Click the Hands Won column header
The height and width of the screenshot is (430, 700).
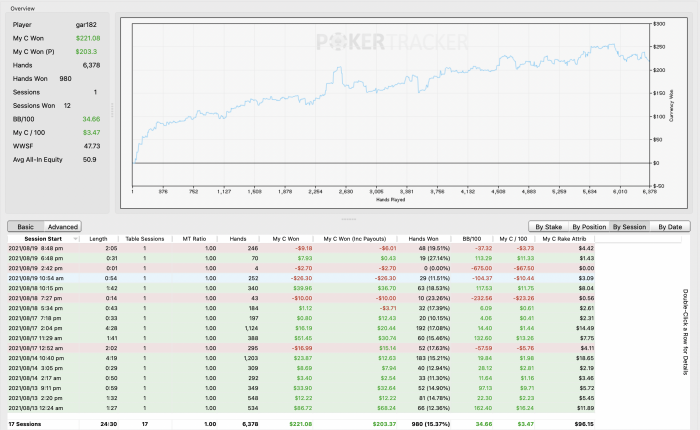pyautogui.click(x=423, y=239)
